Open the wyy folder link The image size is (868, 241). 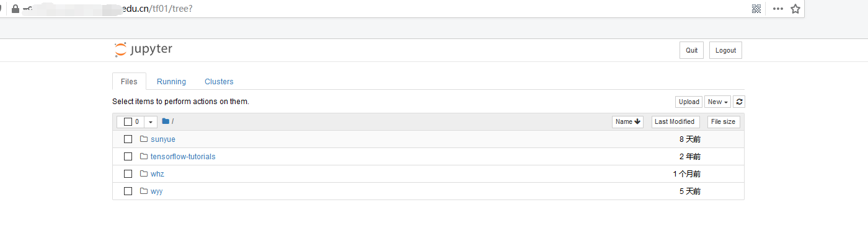pos(156,191)
